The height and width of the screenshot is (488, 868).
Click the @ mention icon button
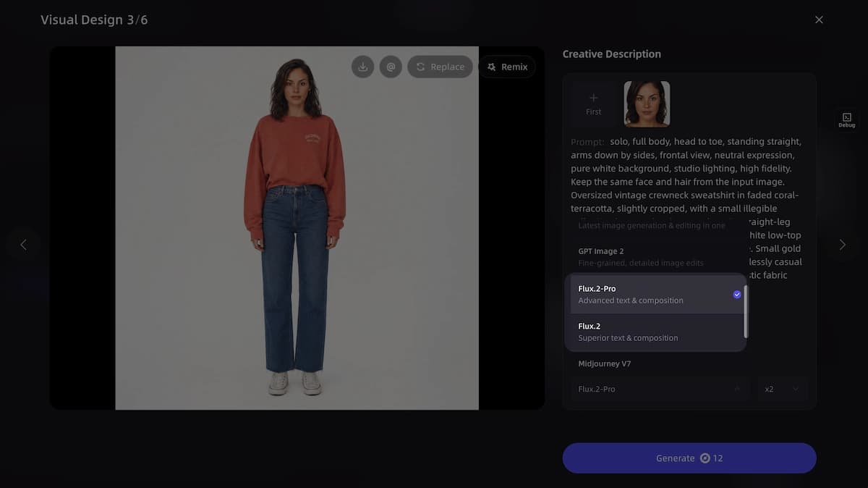coord(391,67)
